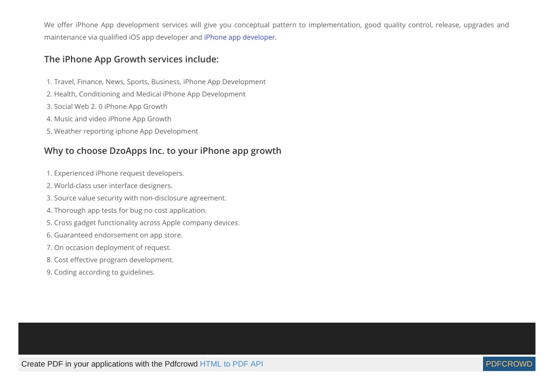Click list item 'Travel, Finance, News, Sports, Business, iPhone App Development'
This screenshot has width=554, height=392.
pyautogui.click(x=160, y=82)
